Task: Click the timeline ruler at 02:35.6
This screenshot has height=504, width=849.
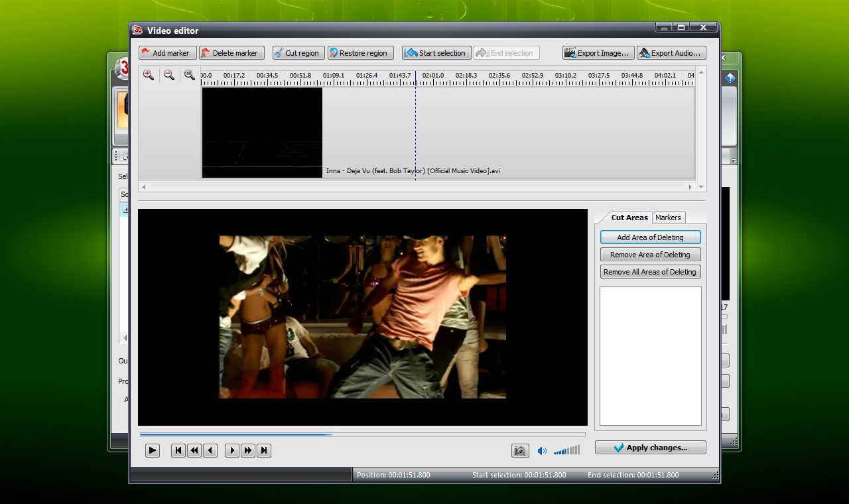Action: [499, 76]
